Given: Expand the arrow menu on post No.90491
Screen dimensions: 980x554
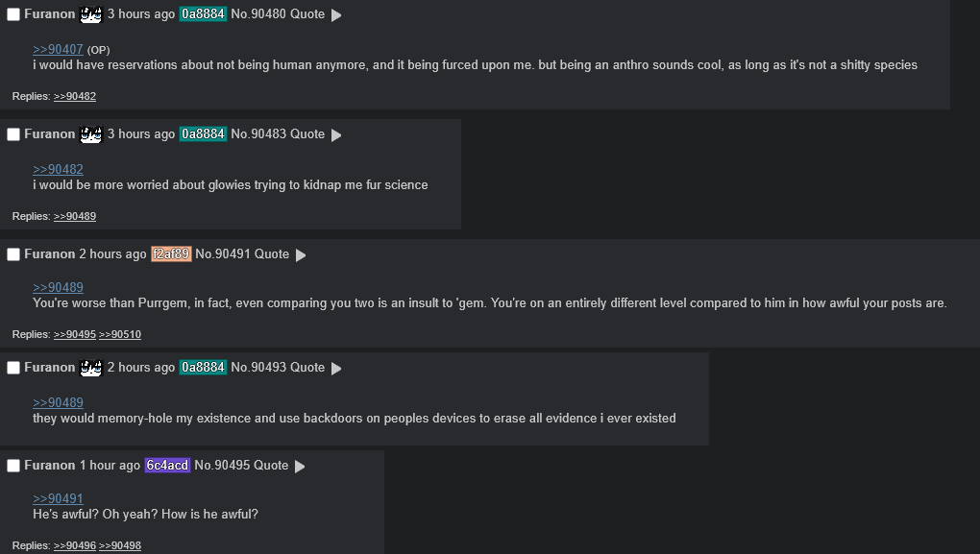Looking at the screenshot, I should tap(301, 255).
